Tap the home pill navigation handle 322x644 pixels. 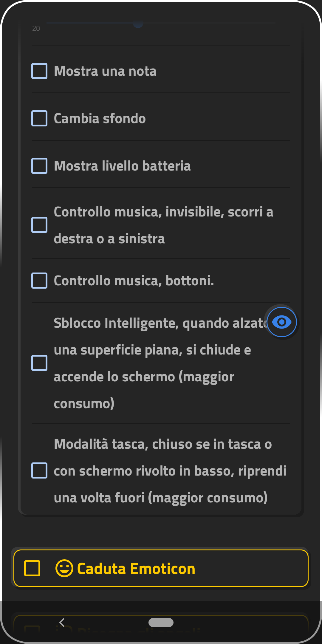point(161,623)
